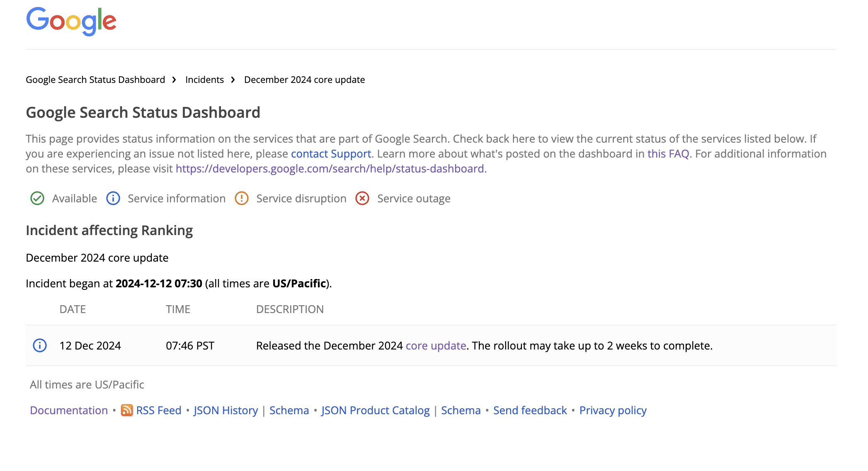Click the bold US/Pacific timezone text
Viewport: 868px width, 471px height.
pyautogui.click(x=299, y=284)
